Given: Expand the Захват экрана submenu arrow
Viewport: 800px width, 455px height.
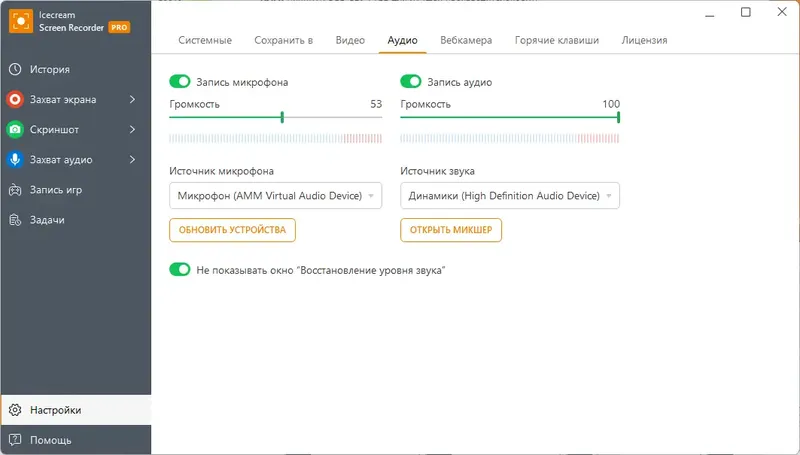Looking at the screenshot, I should tap(133, 100).
